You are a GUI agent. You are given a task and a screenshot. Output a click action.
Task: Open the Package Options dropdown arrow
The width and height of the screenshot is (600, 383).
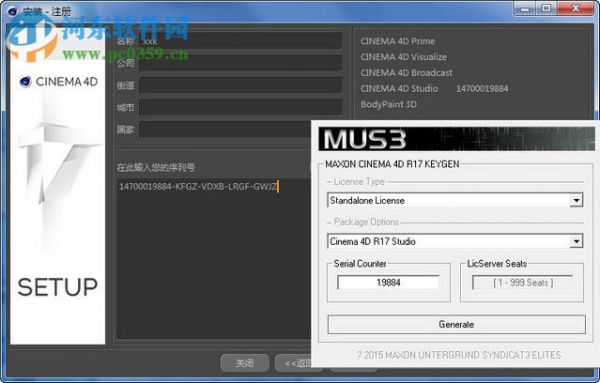[576, 241]
